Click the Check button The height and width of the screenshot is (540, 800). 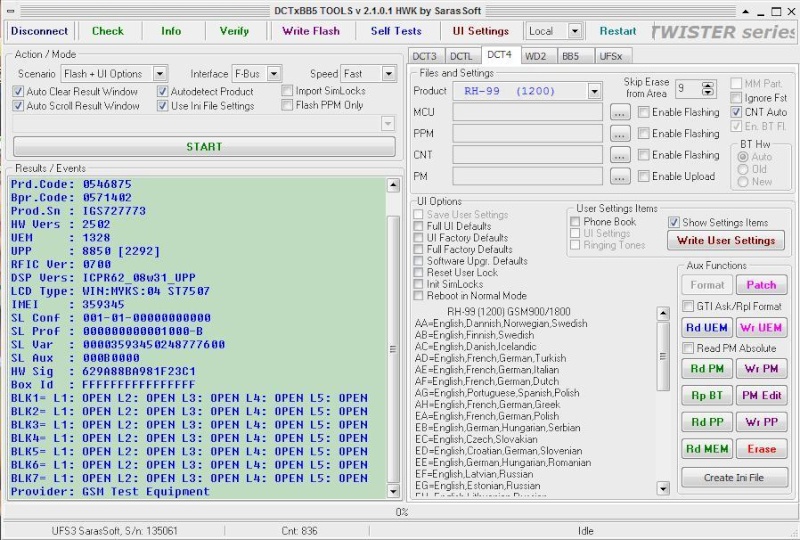[x=108, y=31]
